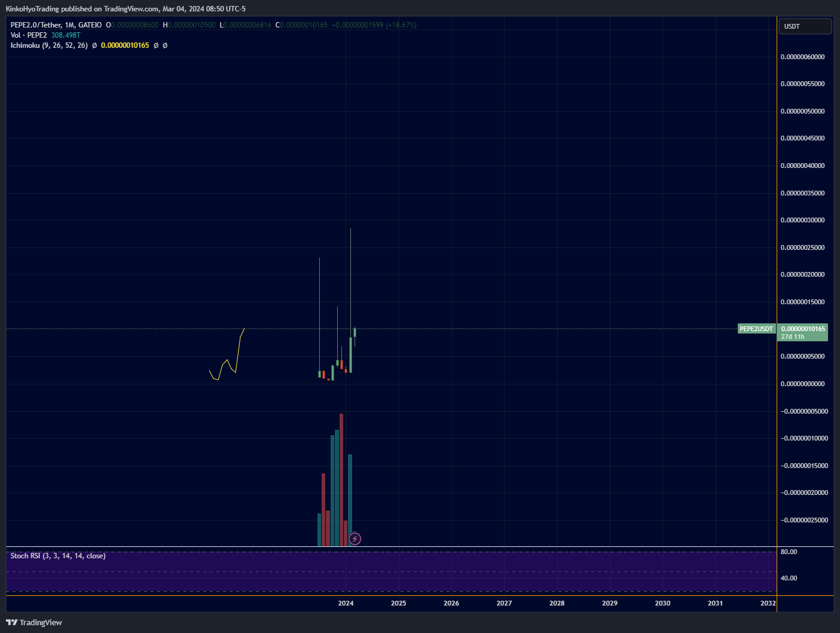Select the PEPE2.0/Tether symbol title
Viewport: 840px width, 633px height.
tap(56, 25)
